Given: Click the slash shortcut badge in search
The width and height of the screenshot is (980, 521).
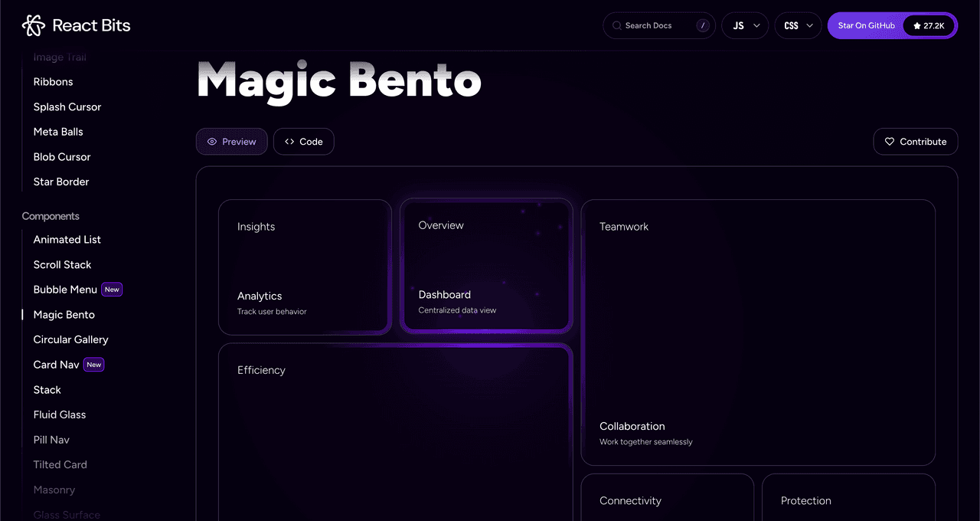Looking at the screenshot, I should 702,25.
